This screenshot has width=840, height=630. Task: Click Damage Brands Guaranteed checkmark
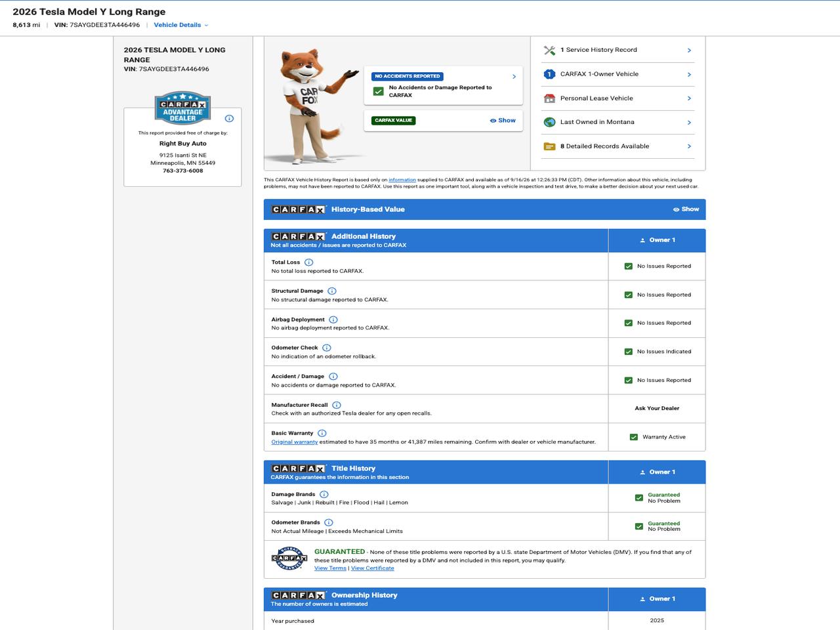tap(639, 498)
